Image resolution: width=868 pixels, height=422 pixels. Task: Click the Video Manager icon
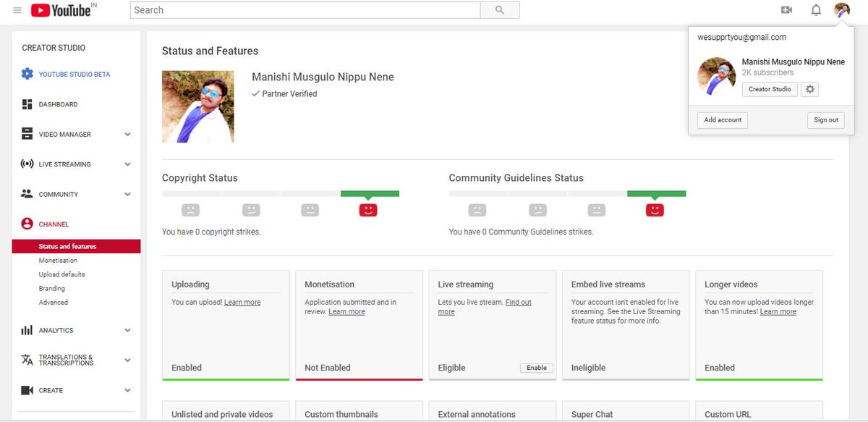(27, 134)
